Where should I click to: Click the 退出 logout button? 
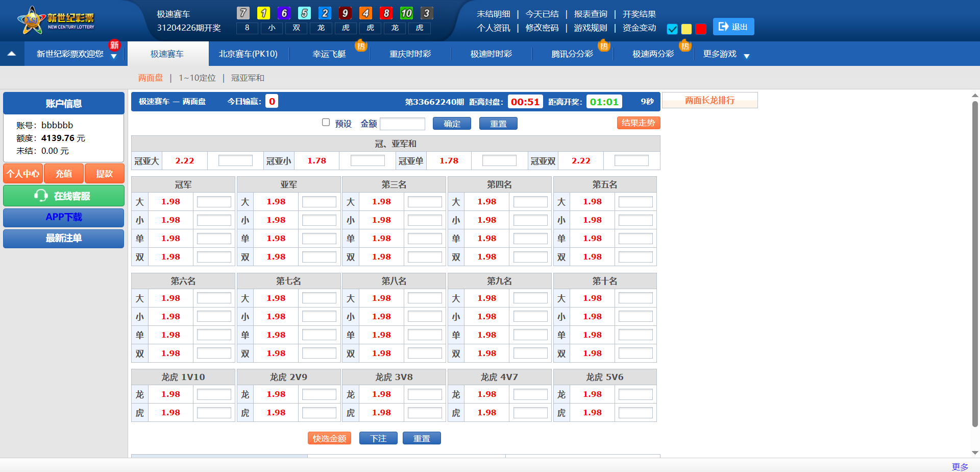(733, 27)
